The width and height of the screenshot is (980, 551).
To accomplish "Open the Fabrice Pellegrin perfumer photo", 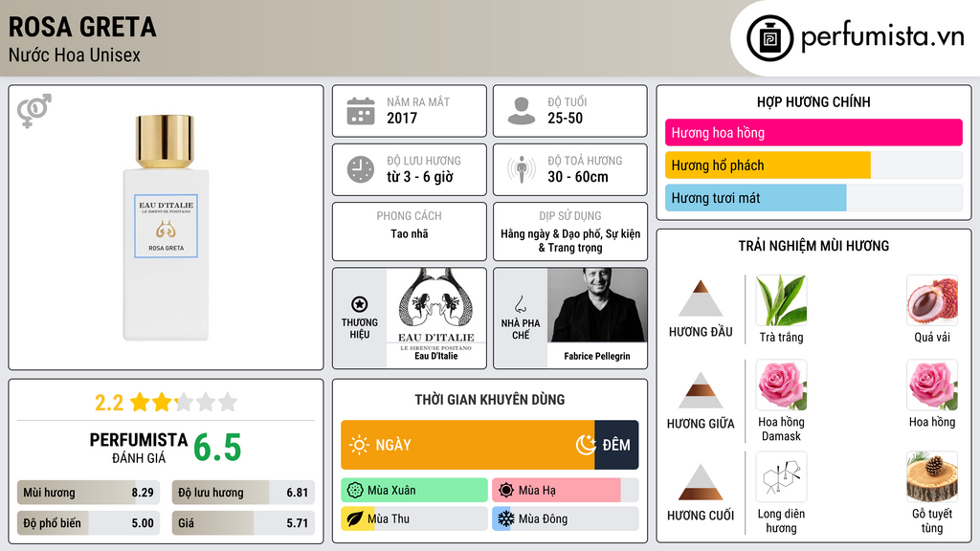I will click(597, 305).
